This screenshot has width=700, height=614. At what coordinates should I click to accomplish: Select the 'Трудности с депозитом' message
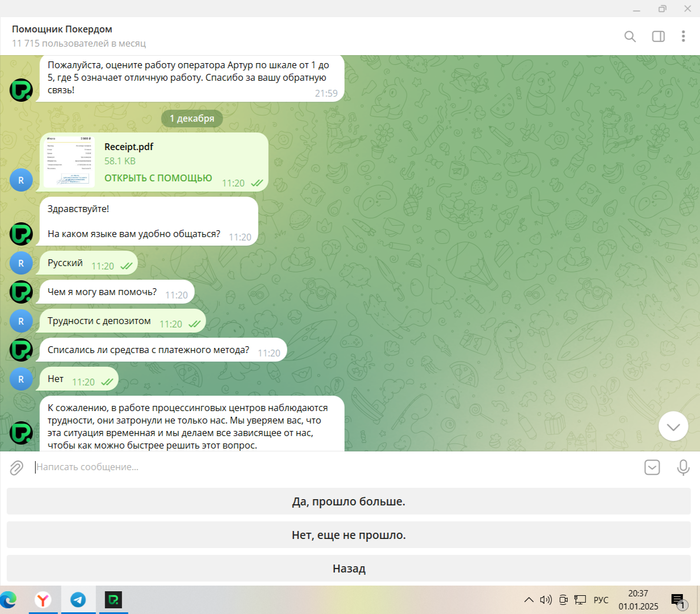point(122,321)
